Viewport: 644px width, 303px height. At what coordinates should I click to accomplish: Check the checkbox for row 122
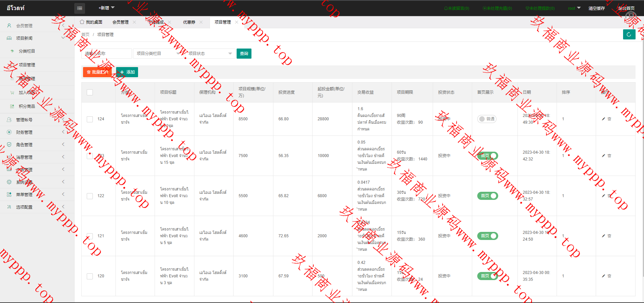click(90, 196)
